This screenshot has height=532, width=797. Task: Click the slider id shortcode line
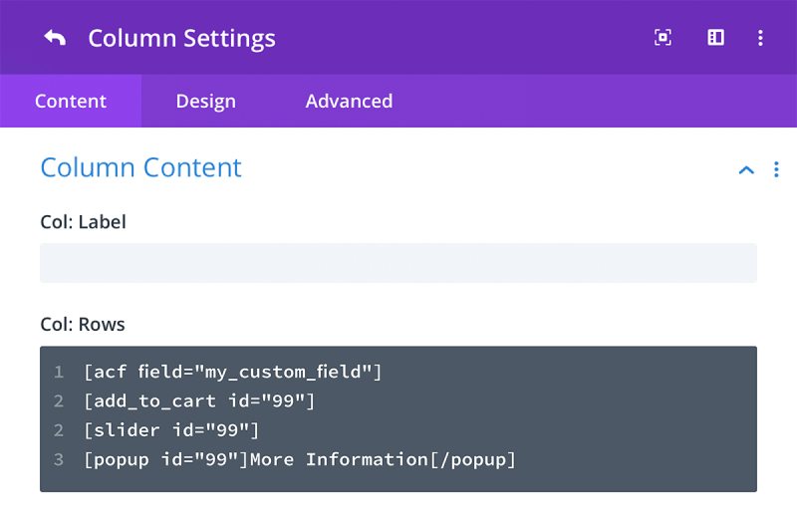pos(171,430)
